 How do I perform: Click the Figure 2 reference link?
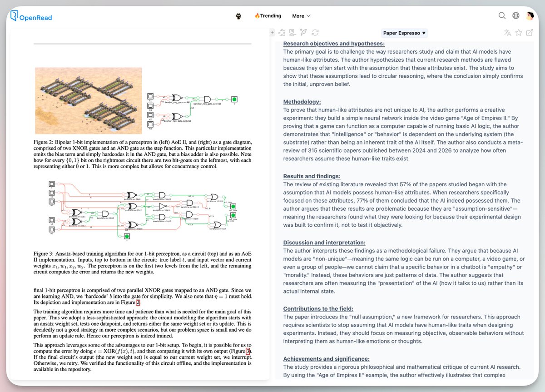(x=139, y=303)
